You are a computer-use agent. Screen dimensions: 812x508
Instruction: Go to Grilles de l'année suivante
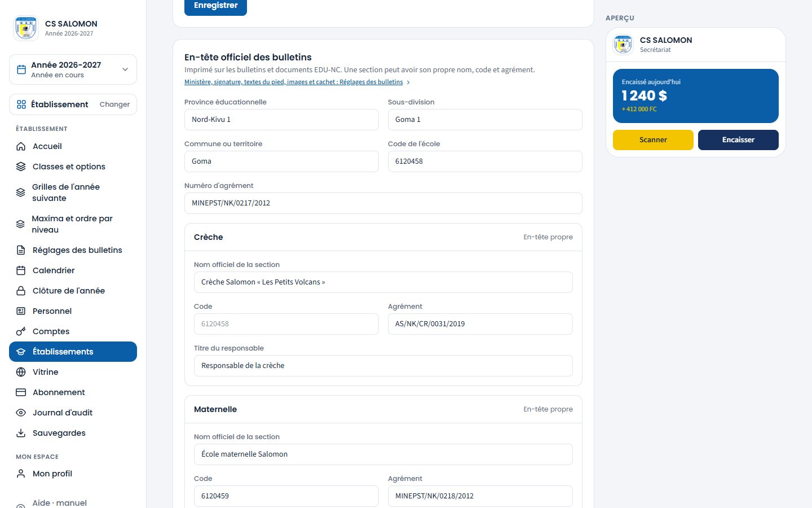click(x=73, y=192)
